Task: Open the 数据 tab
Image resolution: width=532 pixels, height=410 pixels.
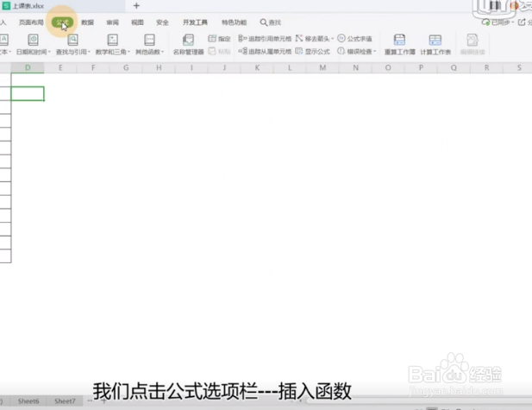Action: pos(87,22)
